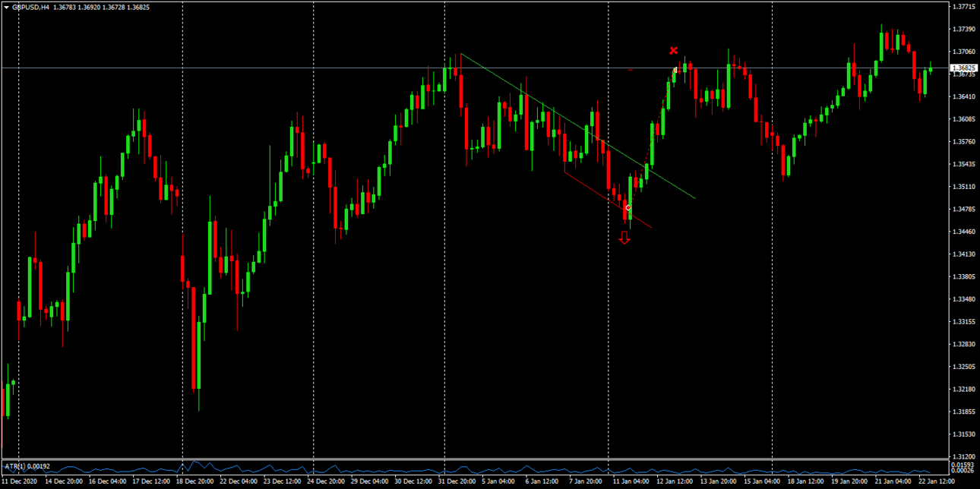Click the 1.32505 price axis label
This screenshot has height=489, width=980.
coord(963,366)
